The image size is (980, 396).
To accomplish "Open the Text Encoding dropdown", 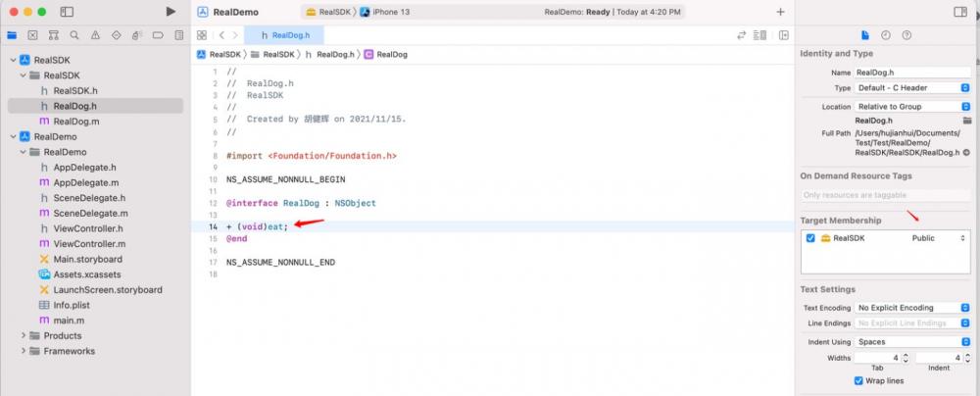I will click(911, 308).
